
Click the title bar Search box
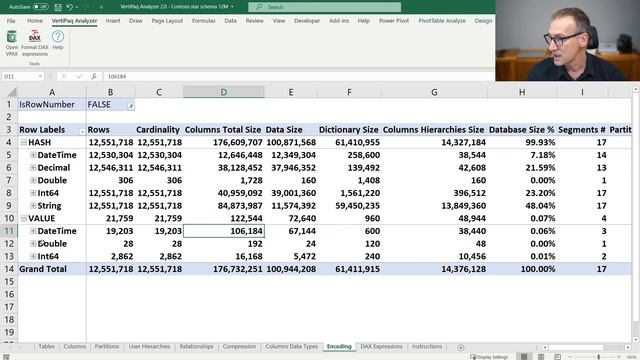click(x=324, y=7)
